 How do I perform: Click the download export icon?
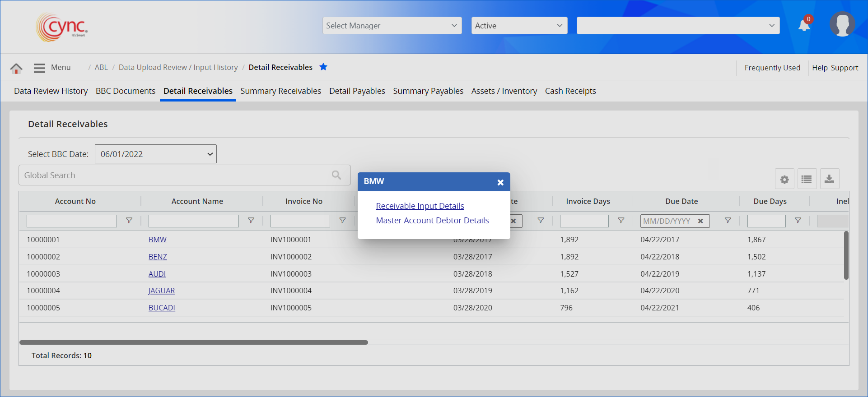(x=829, y=180)
